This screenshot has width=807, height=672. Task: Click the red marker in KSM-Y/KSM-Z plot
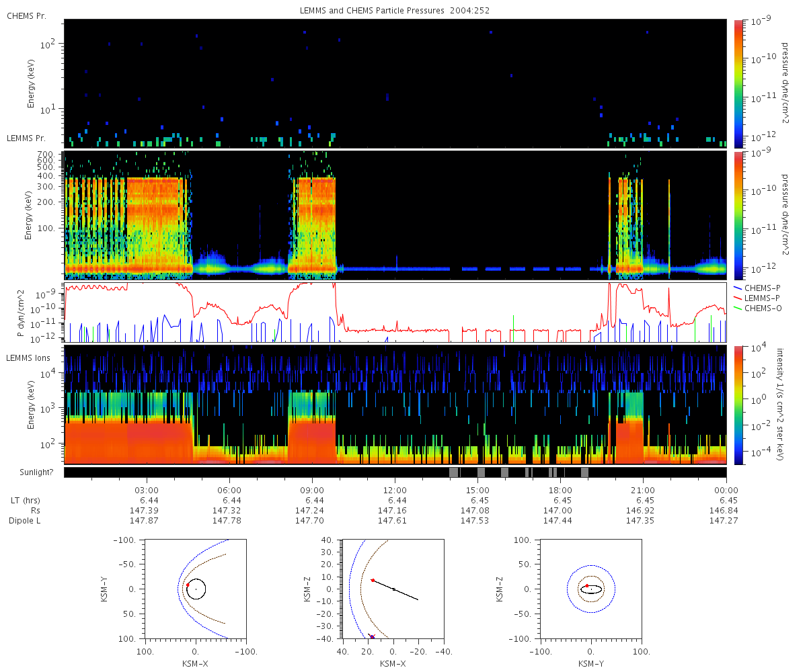tap(586, 585)
